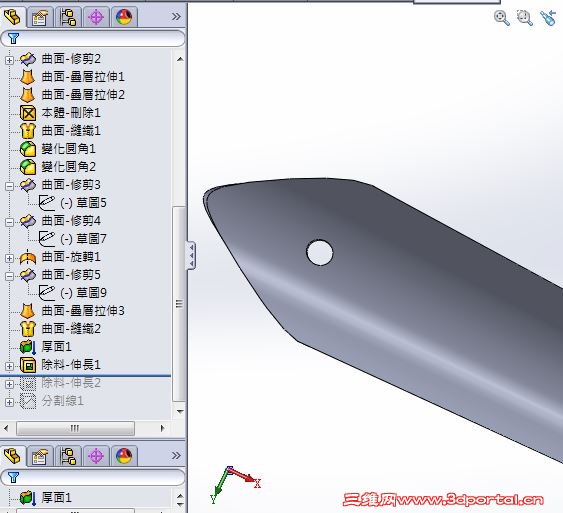Select the 曲面-旋轉1 revolve surface icon
Screen dimensions: 563x513
point(28,257)
